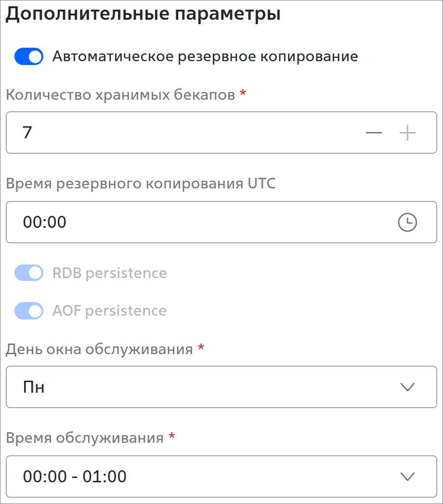
Task: Click the chevron in the Пн day field
Action: click(x=407, y=387)
